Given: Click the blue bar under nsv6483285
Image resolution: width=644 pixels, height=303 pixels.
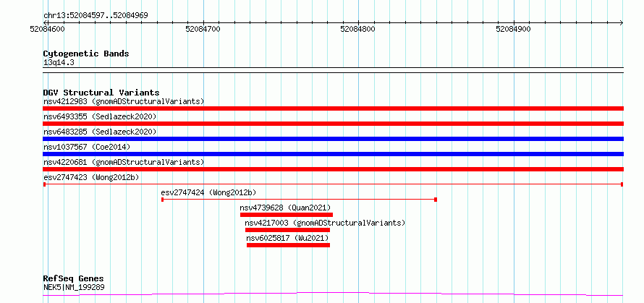Looking at the screenshot, I should pyautogui.click(x=333, y=139).
